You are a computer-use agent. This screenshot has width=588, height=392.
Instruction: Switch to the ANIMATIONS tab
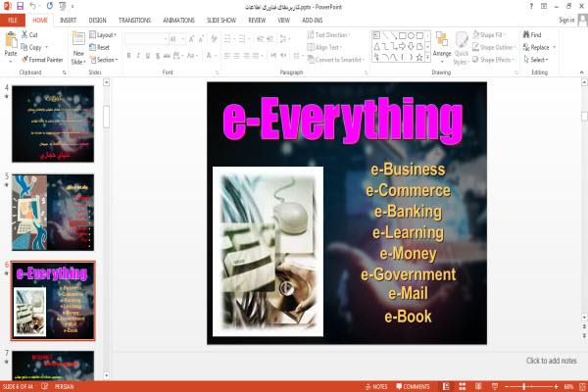click(179, 21)
